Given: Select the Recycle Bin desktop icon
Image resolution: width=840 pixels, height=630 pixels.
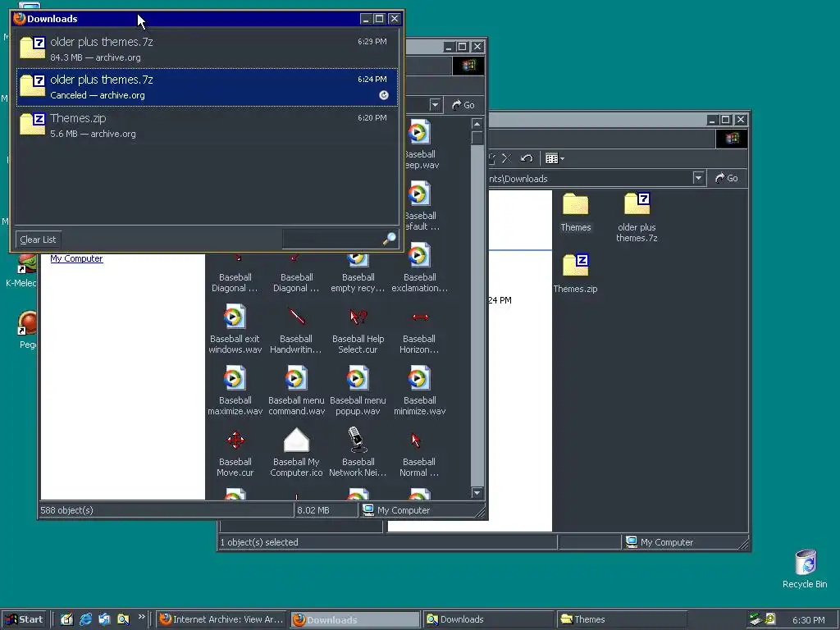Looking at the screenshot, I should 805,569.
